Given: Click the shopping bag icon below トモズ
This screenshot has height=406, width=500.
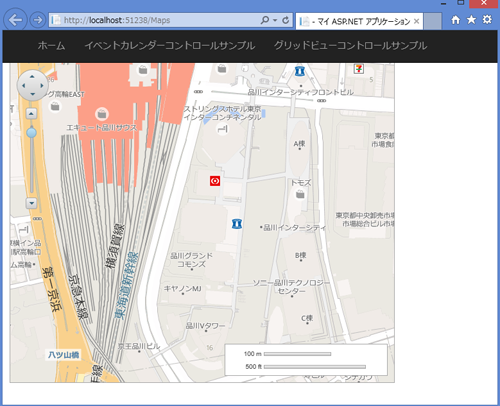Looking at the screenshot, I should coord(300,194).
